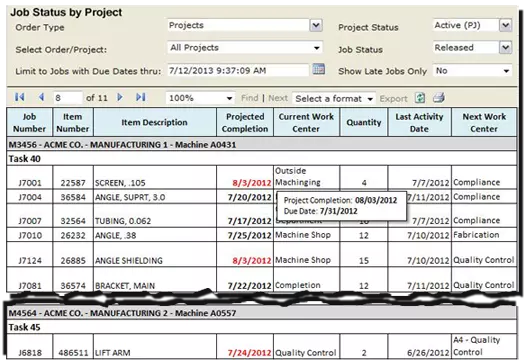Viewport: 526px width, 360px height.
Task: Click red date 8/3/2012 for ANGLE SHIELDING
Action: coord(252,261)
